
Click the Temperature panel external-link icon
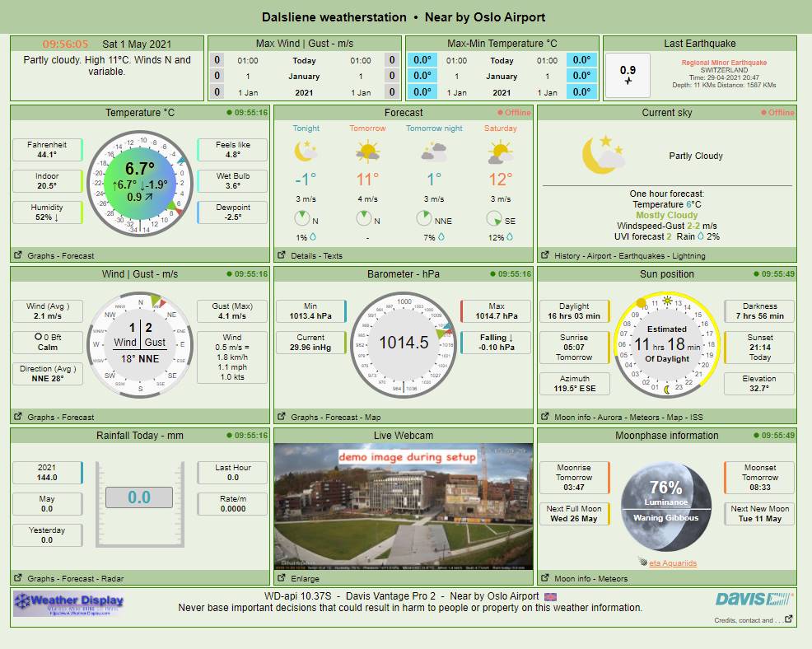pos(17,254)
